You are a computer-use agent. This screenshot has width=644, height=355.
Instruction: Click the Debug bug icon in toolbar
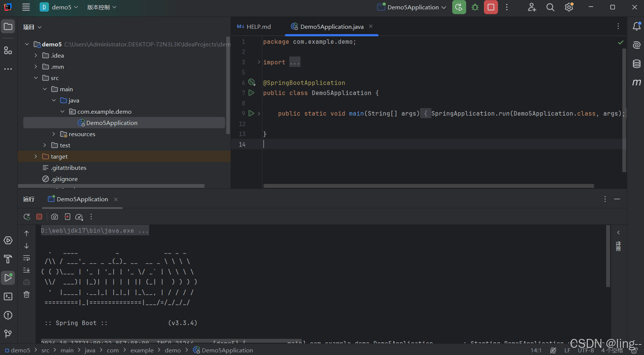(475, 7)
